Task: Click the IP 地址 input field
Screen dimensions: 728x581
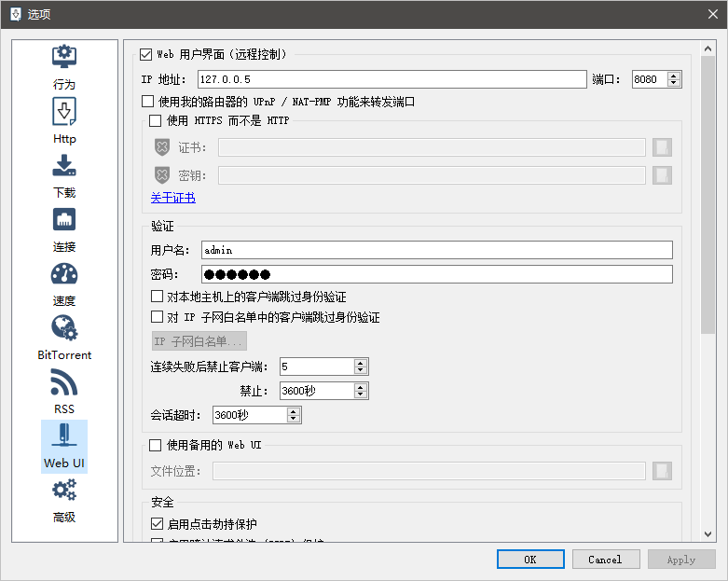Action: [391, 79]
